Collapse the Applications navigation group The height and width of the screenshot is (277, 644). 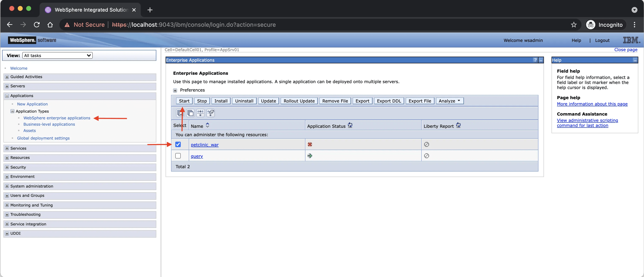click(7, 96)
